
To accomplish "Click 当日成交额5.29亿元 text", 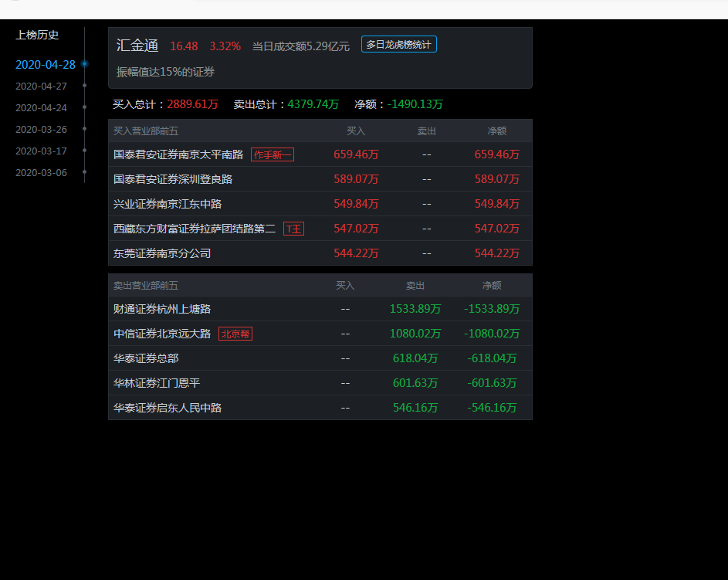I will (x=301, y=46).
